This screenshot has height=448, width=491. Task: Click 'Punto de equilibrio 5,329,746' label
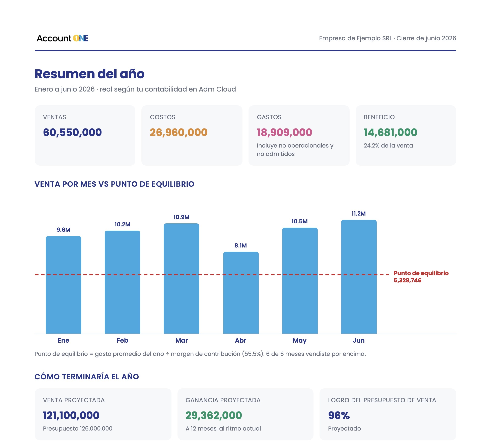pyautogui.click(x=421, y=277)
